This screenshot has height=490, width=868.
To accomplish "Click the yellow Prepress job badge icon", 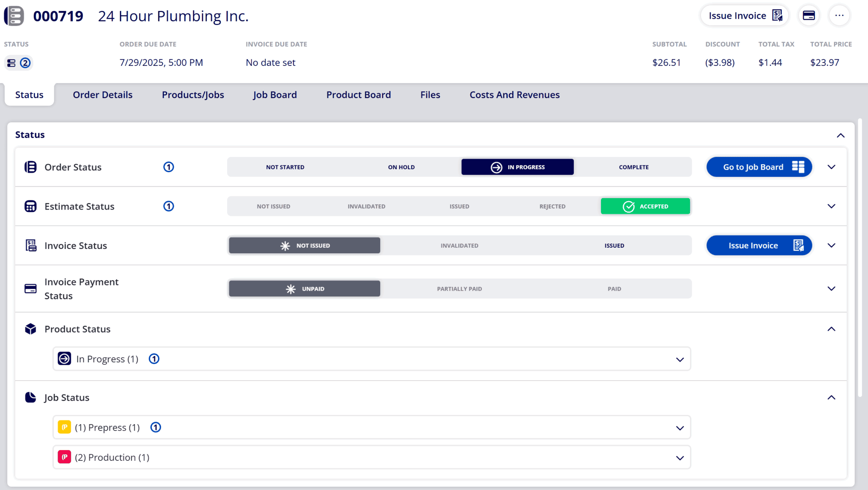I will (64, 427).
